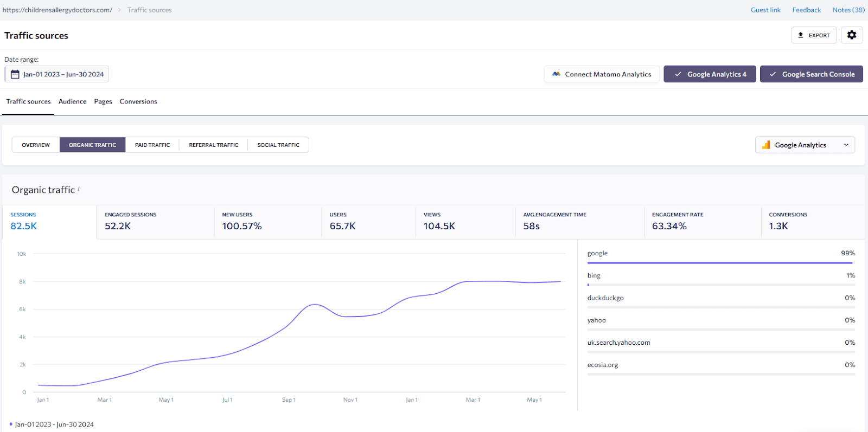Click the calendar icon in date range

[15, 74]
